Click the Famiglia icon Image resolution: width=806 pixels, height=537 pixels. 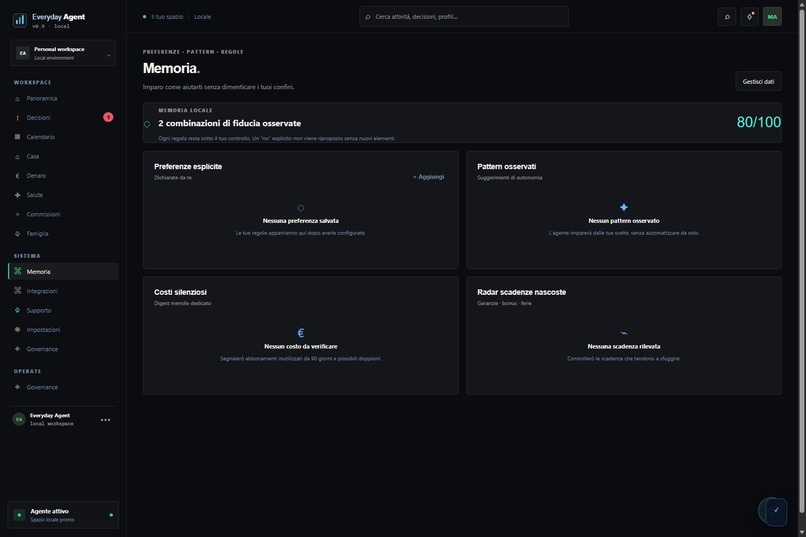[x=17, y=233]
